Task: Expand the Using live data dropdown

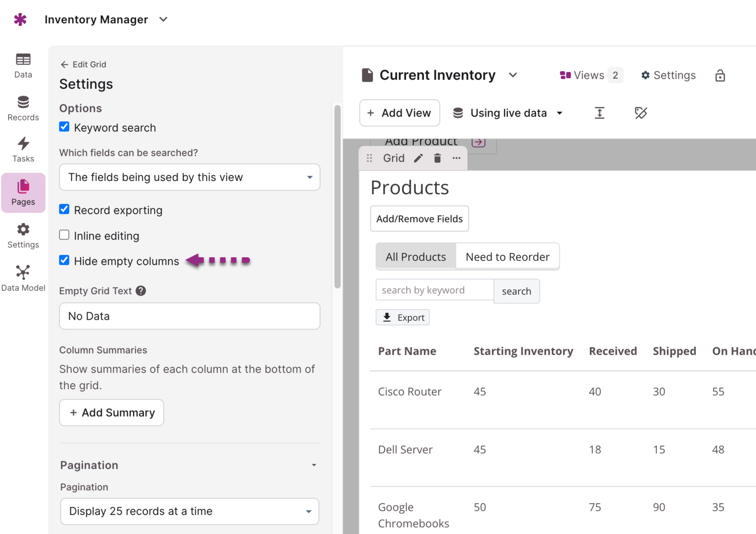Action: (x=508, y=113)
